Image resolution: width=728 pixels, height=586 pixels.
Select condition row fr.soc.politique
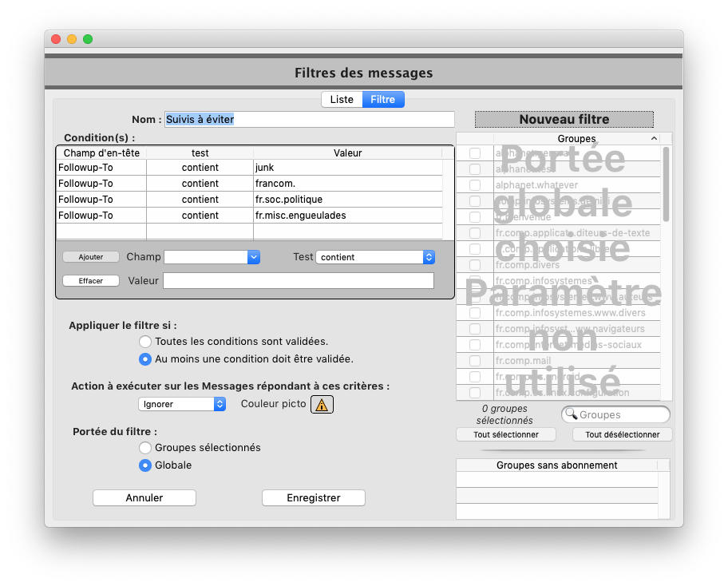pos(249,200)
